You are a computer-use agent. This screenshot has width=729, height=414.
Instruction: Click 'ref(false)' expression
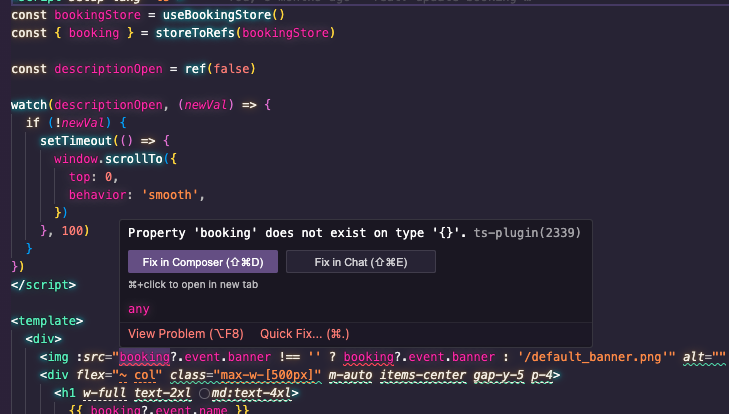(220, 69)
